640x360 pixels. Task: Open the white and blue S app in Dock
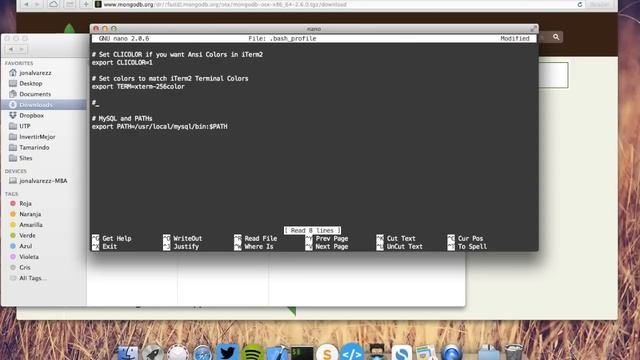coord(402,353)
